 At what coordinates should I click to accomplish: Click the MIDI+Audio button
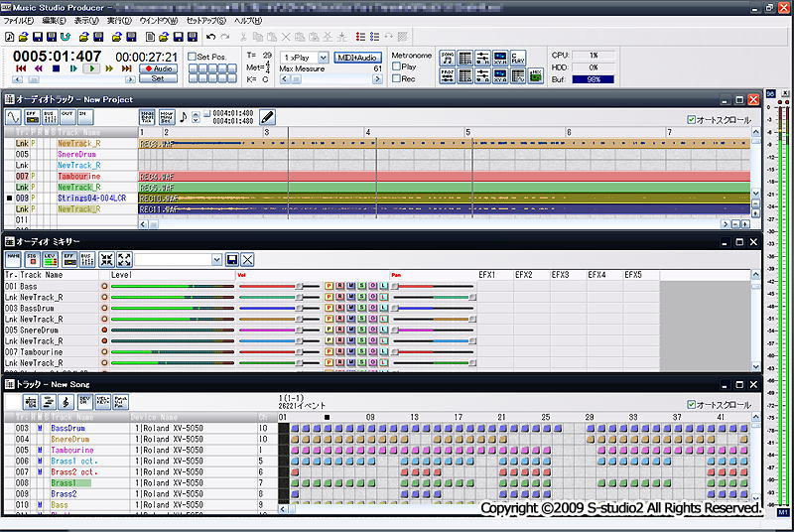[357, 58]
